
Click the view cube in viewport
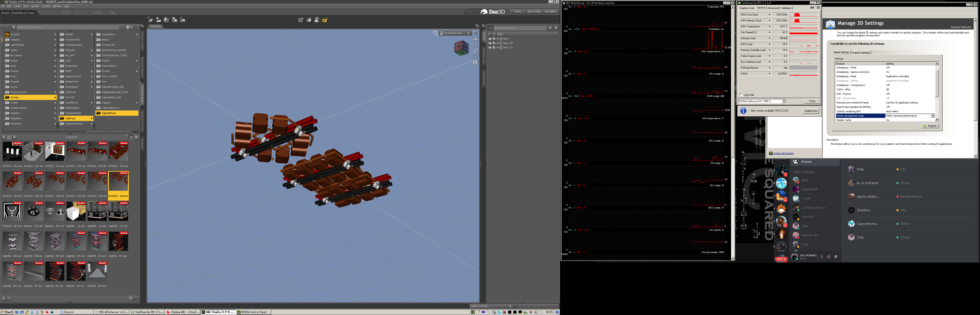point(462,48)
